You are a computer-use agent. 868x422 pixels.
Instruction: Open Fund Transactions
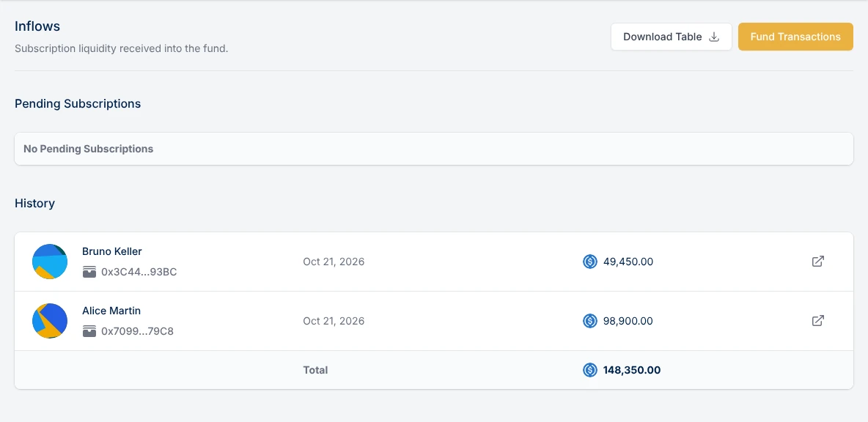[x=795, y=37]
